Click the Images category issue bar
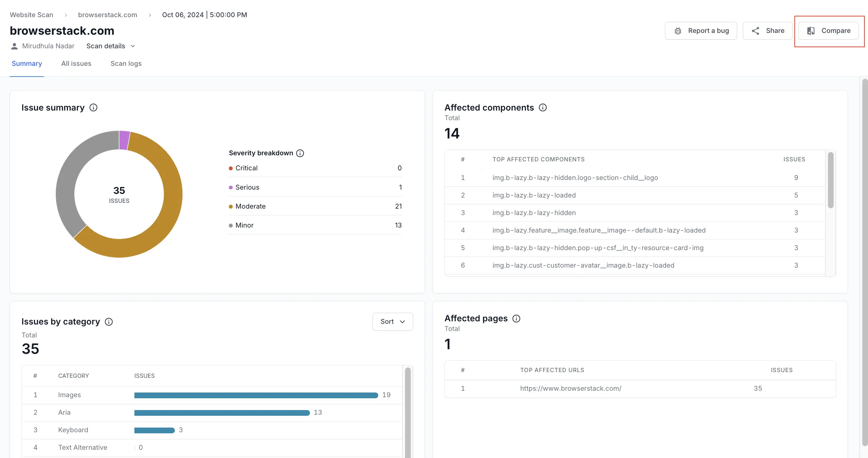The height and width of the screenshot is (458, 868). point(256,395)
